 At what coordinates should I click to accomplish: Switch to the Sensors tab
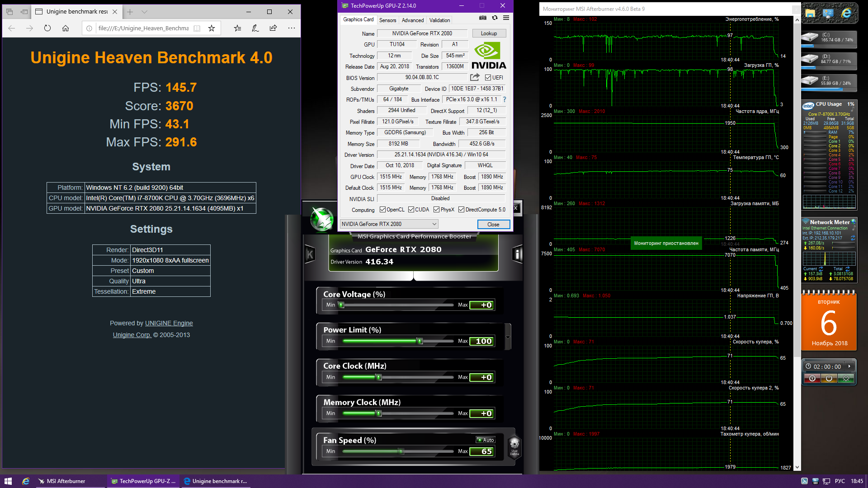(x=387, y=20)
